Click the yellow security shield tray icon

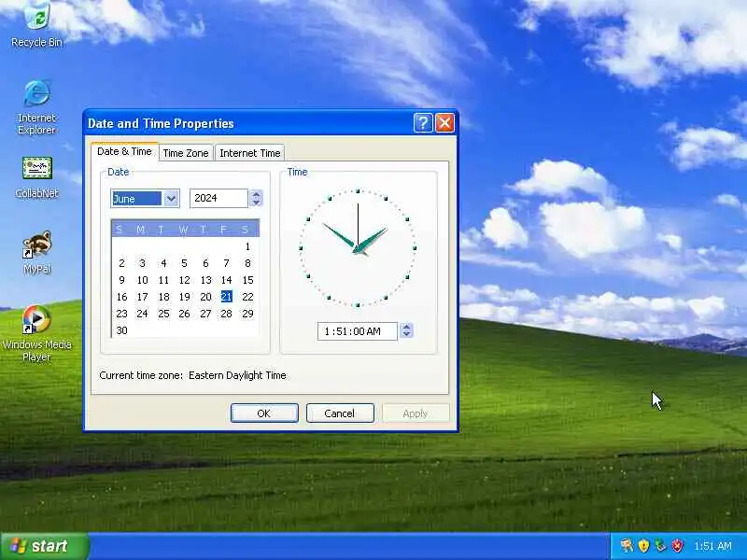pos(643,545)
